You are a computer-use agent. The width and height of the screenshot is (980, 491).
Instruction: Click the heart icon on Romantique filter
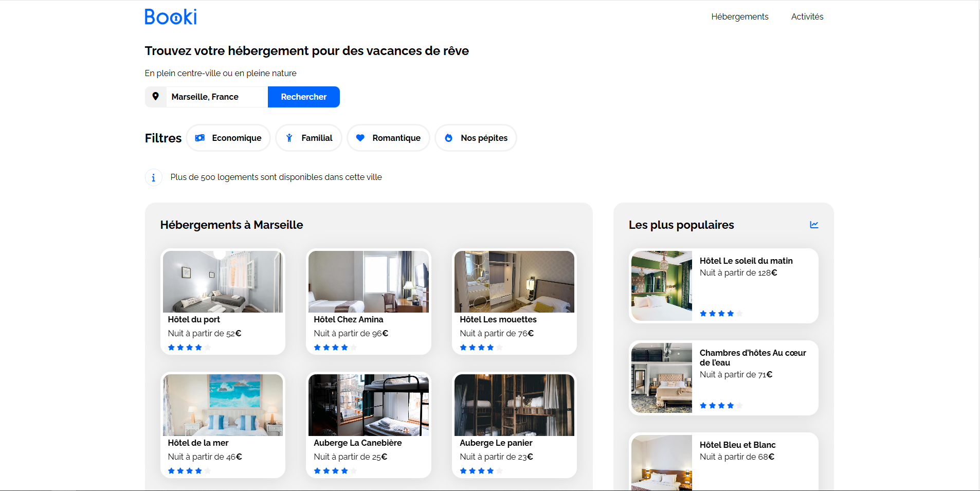[x=360, y=138]
